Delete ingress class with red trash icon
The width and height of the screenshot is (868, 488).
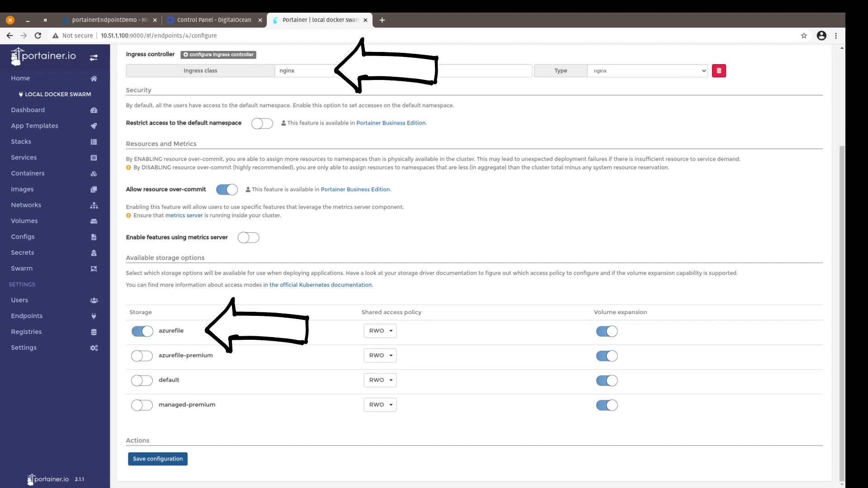(x=719, y=70)
